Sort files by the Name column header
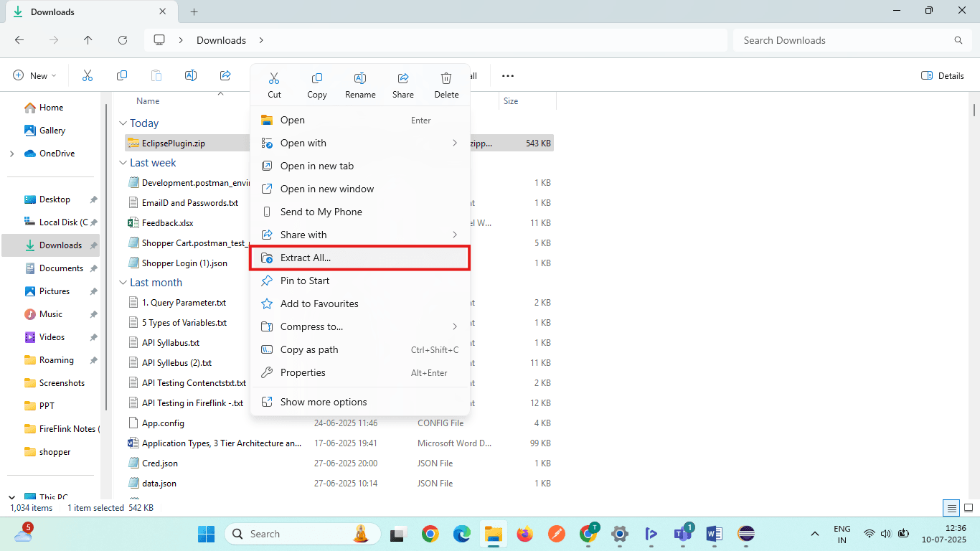980x551 pixels. (148, 101)
